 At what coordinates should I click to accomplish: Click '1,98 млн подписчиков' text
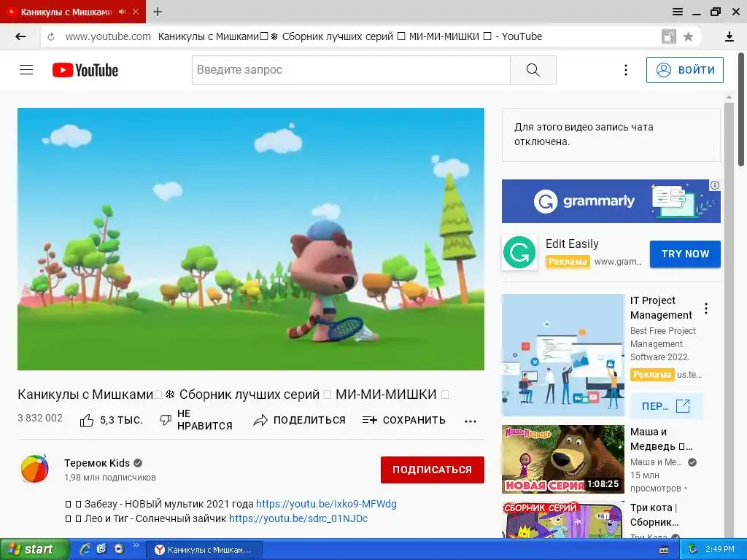click(x=110, y=478)
